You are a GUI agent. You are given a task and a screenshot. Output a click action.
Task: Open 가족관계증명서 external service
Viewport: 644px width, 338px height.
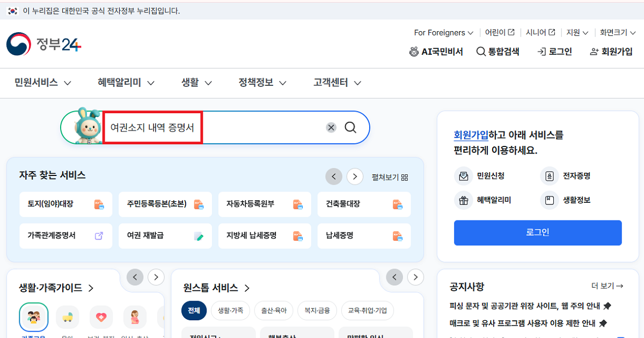(x=66, y=236)
